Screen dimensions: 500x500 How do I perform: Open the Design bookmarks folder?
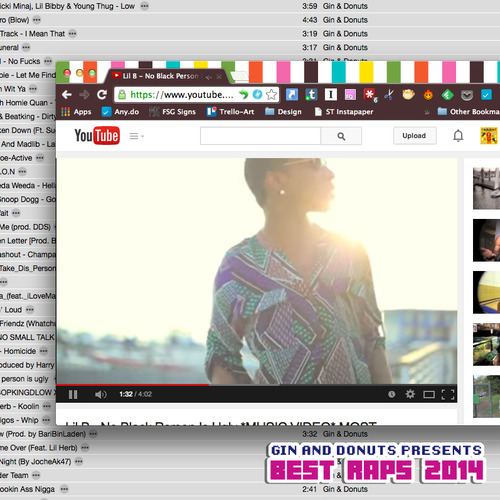click(283, 112)
